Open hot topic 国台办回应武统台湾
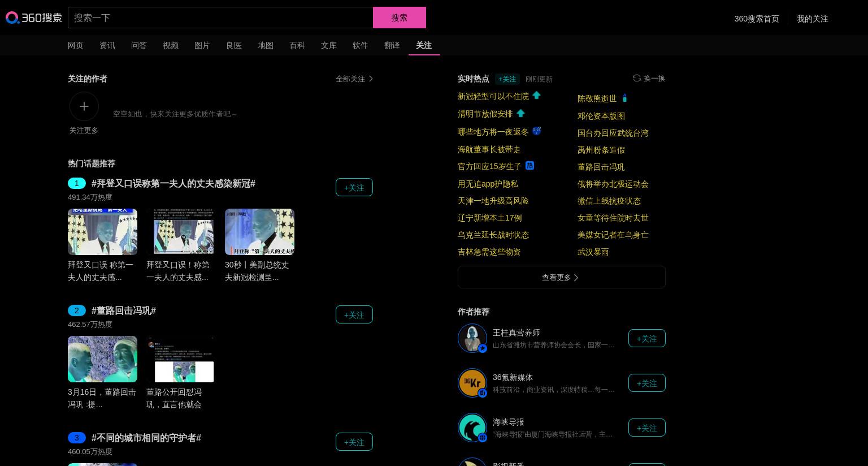The width and height of the screenshot is (868, 466). [613, 133]
